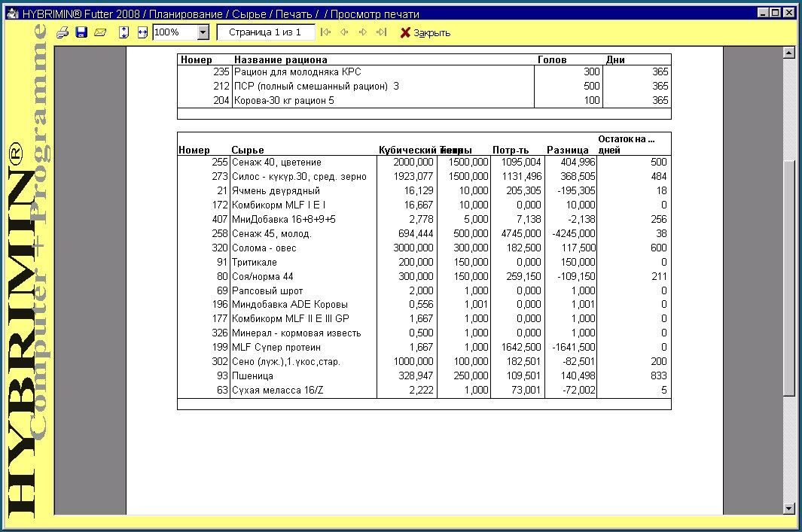Screen dimensions: 802x532
Task: Jump to last page arrow
Action: [x=381, y=32]
